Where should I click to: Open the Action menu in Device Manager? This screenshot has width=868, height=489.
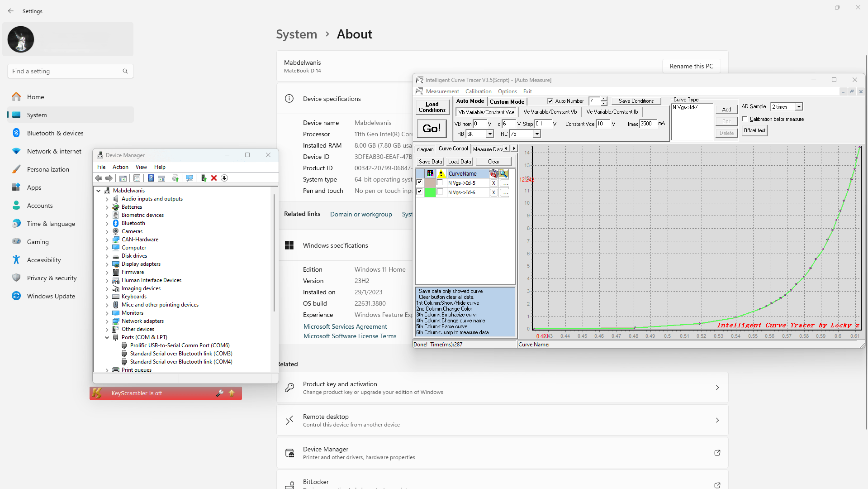120,167
